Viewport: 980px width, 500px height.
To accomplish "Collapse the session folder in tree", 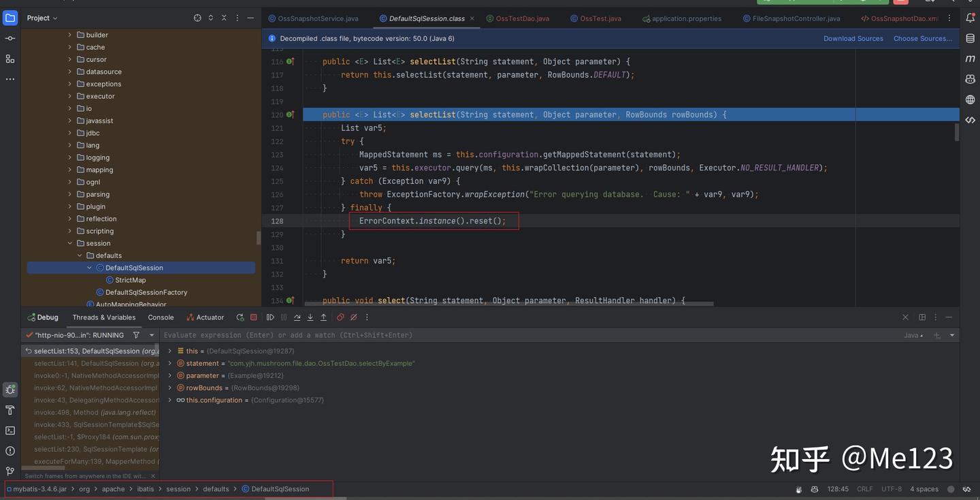I will pyautogui.click(x=70, y=243).
